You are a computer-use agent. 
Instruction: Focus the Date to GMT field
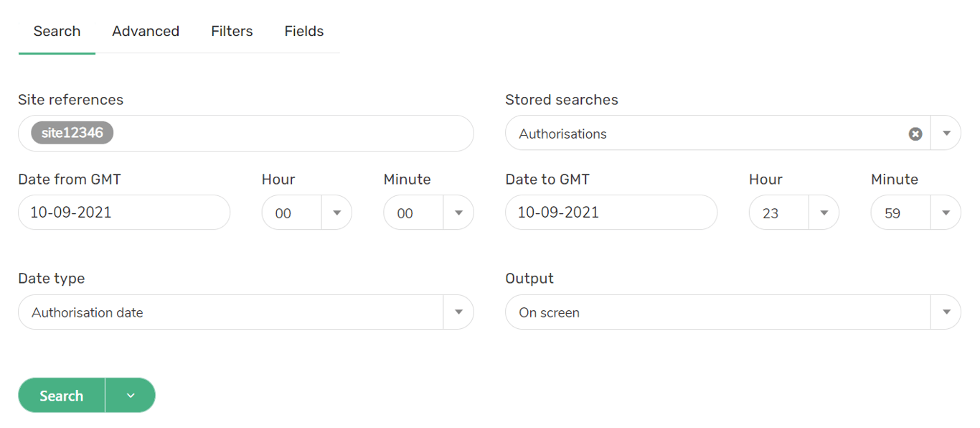coord(611,213)
